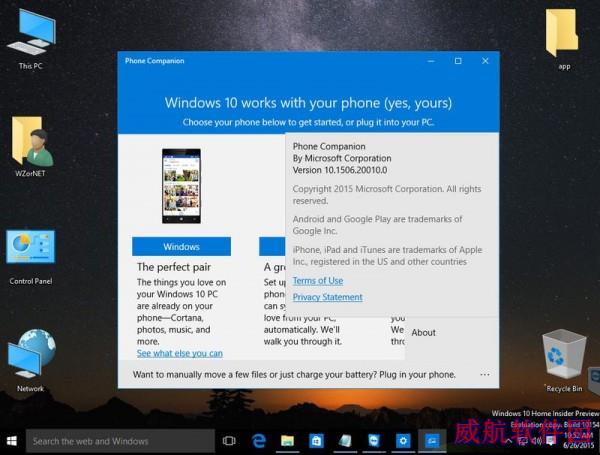Open the This PC desktop icon
Screen dimensions: 600x455
pyautogui.click(x=31, y=38)
